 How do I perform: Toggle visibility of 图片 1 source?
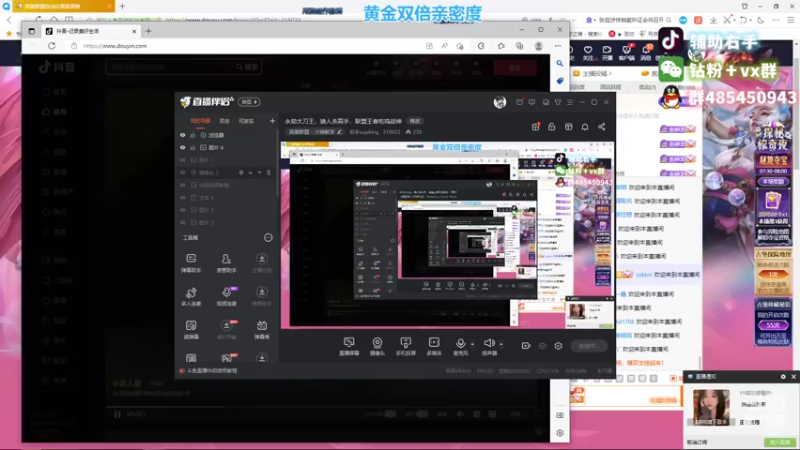pyautogui.click(x=183, y=160)
